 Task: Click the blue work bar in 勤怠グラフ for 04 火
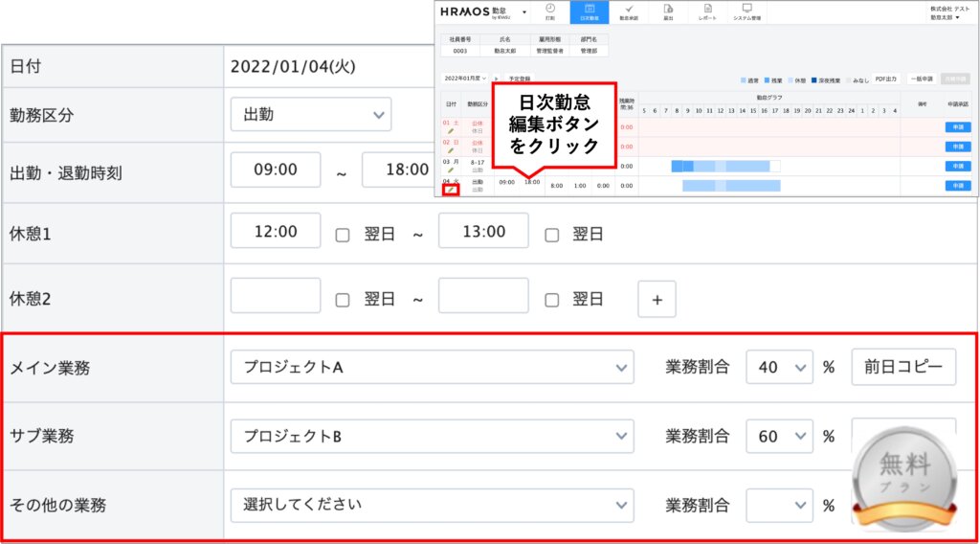732,186
